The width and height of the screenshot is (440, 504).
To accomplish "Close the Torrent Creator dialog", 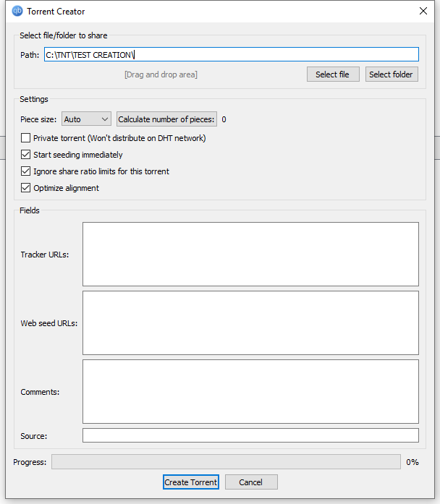I will (423, 11).
